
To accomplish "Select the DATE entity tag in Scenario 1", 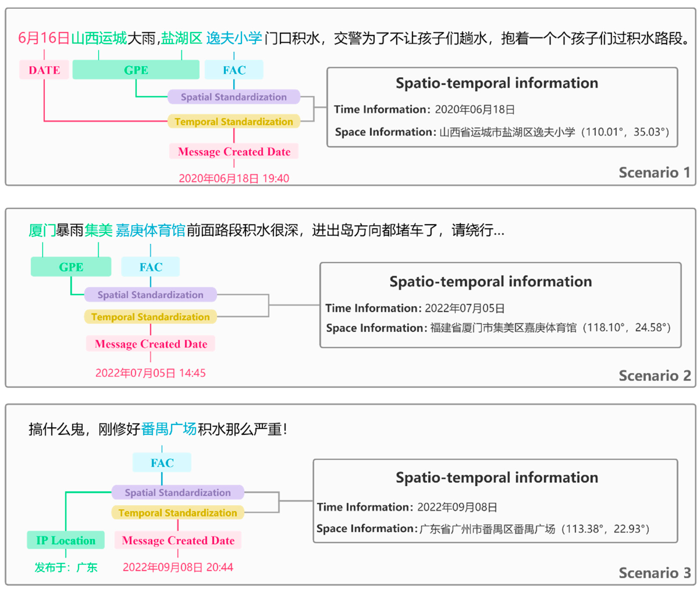I will tap(44, 70).
